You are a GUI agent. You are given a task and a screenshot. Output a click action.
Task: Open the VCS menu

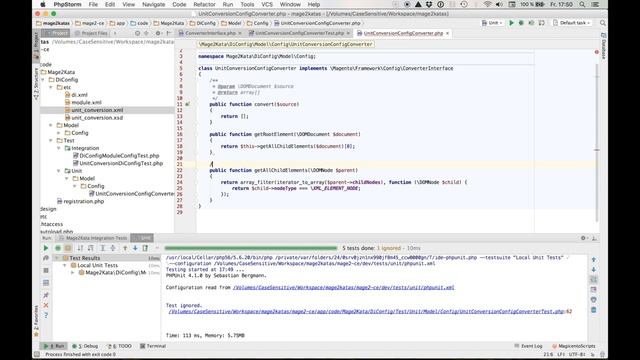[x=267, y=4]
